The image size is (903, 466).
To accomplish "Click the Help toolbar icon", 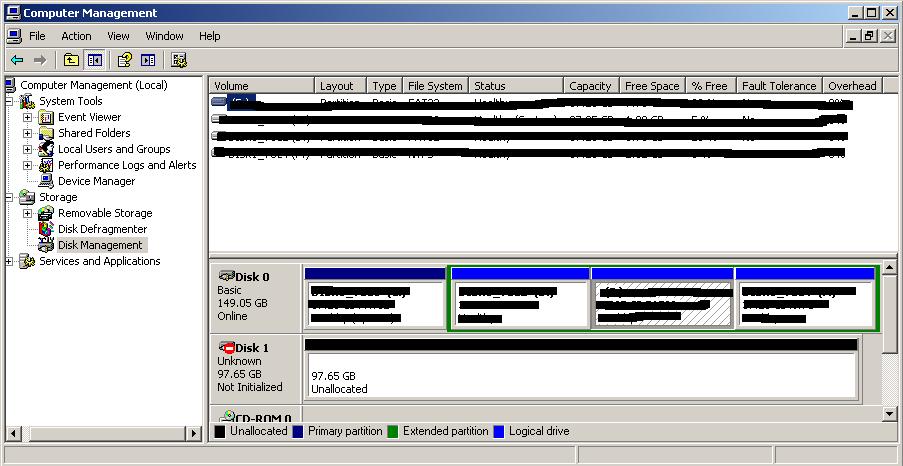I will [125, 60].
